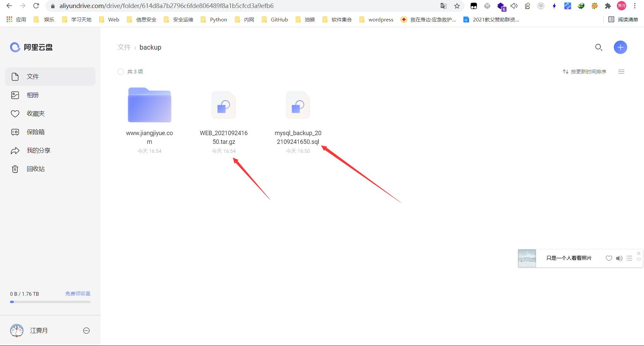Screen dimensions: 644x346
Task: Select mysql_backup_202109241650.sql file
Action: pyautogui.click(x=298, y=105)
